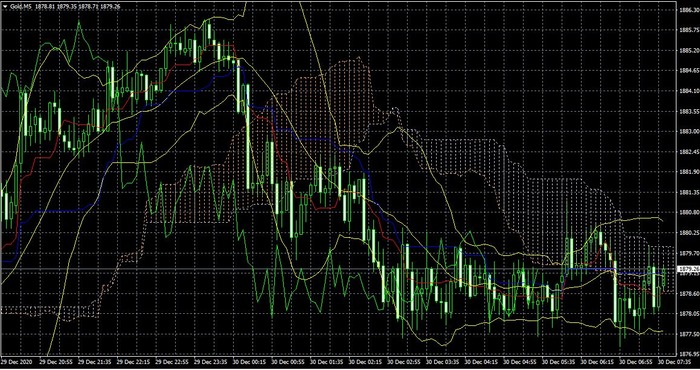The height and width of the screenshot is (370, 700).
Task: Click the 1880.25 price axis label
Action: coord(689,233)
